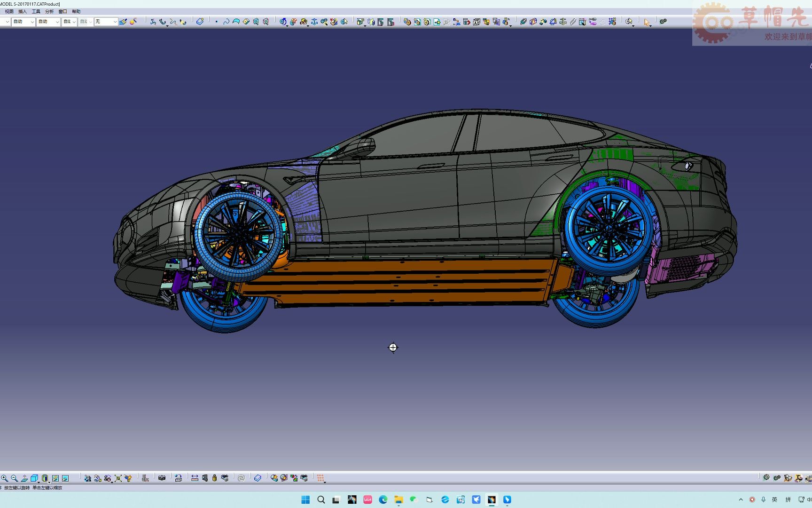Click the Zoom Out magnifier icon
This screenshot has height=508, width=812.
pyautogui.click(x=14, y=478)
